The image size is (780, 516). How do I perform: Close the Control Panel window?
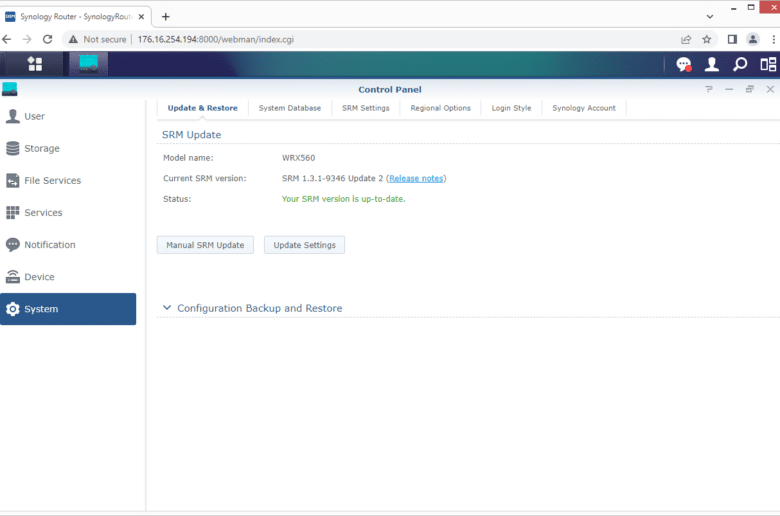pos(770,89)
